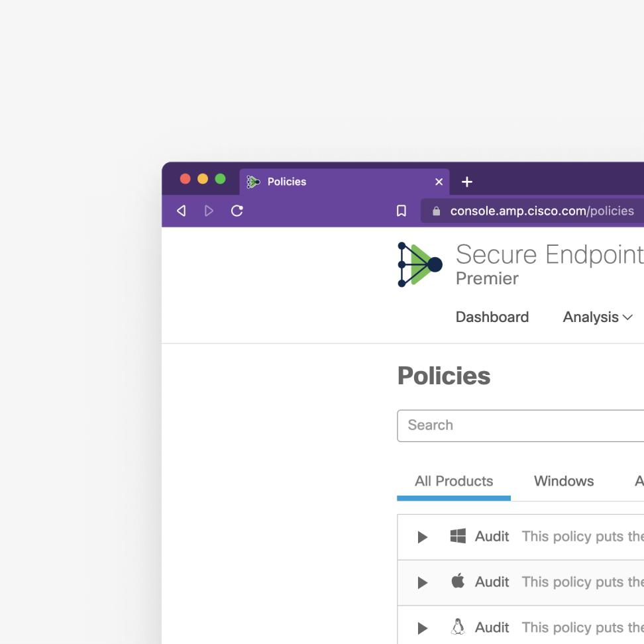Click the Search policies input field
Viewport: 644px width, 644px height.
tap(520, 425)
